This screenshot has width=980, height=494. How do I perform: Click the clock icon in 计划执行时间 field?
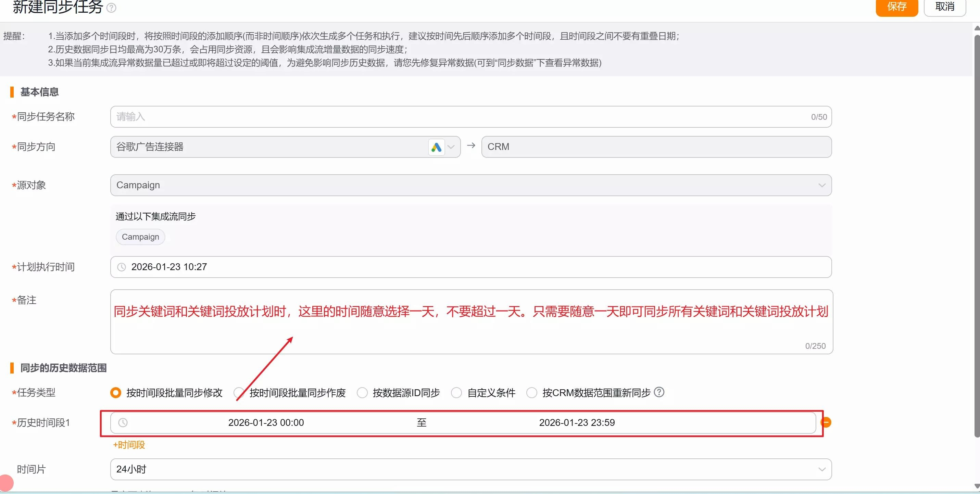(x=121, y=267)
